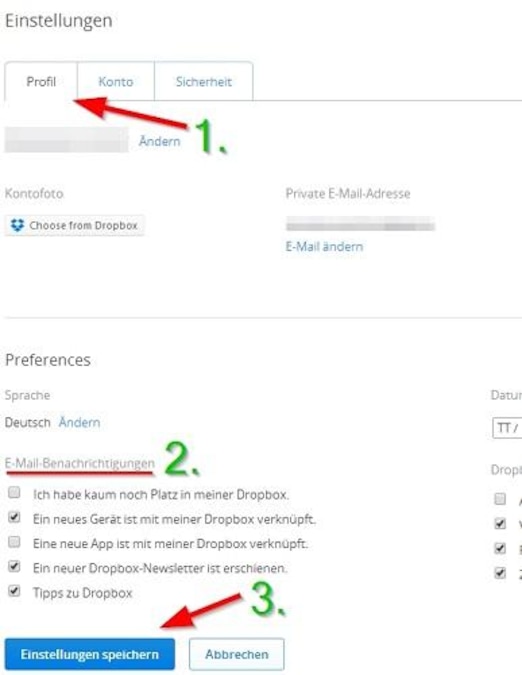The height and width of the screenshot is (675, 522).
Task: Click Einstellungen speichern button
Action: [x=90, y=654]
